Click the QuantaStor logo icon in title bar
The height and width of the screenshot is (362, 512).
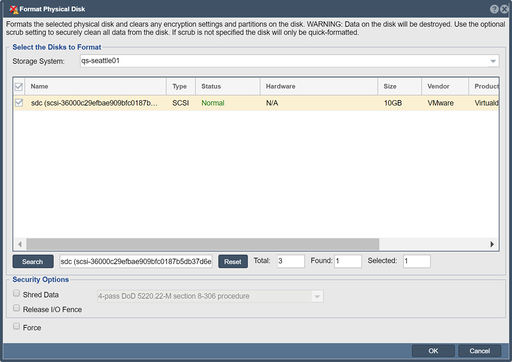[x=14, y=9]
